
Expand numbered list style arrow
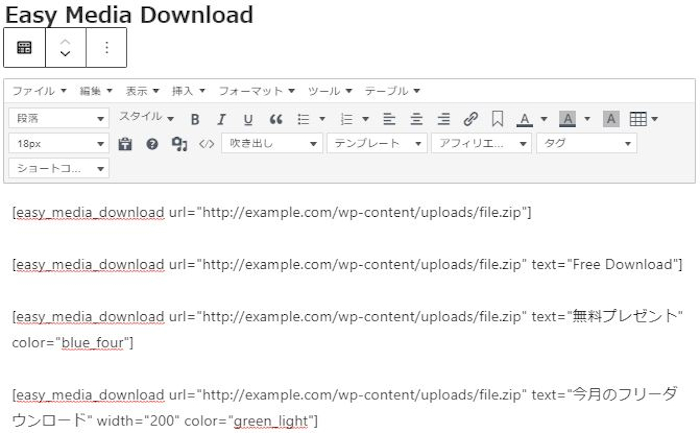pos(365,119)
